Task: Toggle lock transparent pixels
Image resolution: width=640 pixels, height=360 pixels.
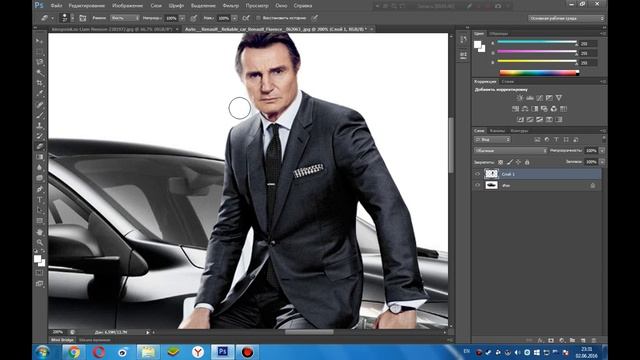Action: point(500,162)
